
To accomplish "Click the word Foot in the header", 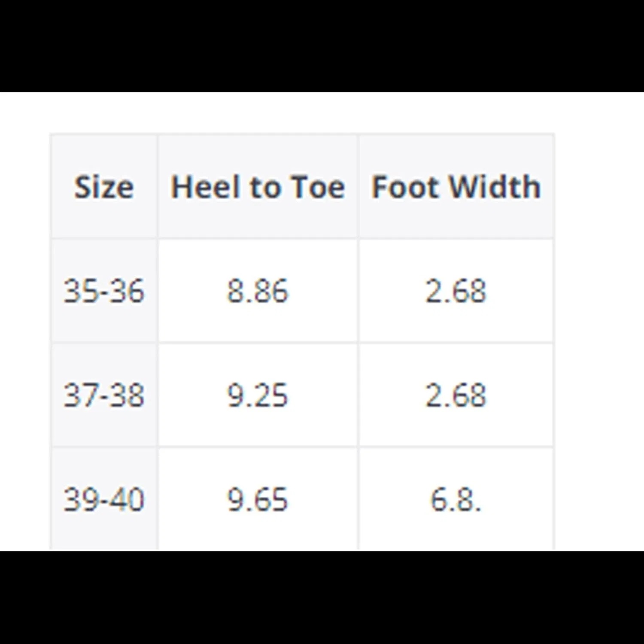I will [406, 187].
